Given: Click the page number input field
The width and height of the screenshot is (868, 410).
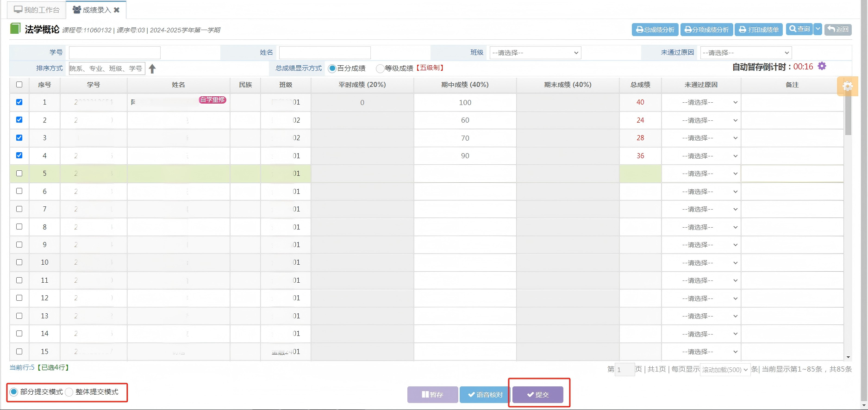Looking at the screenshot, I should point(624,370).
